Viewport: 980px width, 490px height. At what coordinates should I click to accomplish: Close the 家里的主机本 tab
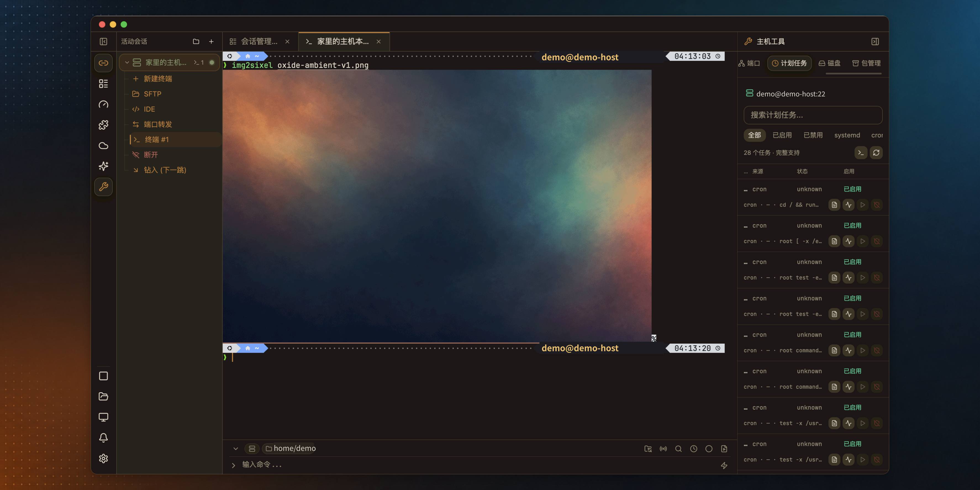[x=378, y=41]
